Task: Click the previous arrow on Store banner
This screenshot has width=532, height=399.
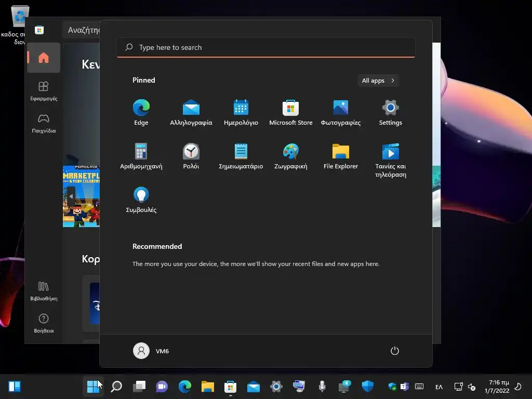Action: [71, 196]
